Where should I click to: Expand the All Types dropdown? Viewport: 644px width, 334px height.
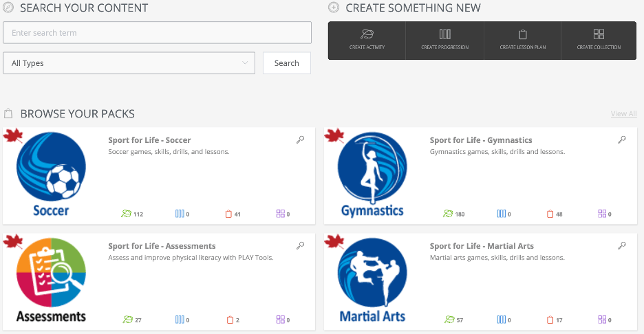tap(129, 63)
